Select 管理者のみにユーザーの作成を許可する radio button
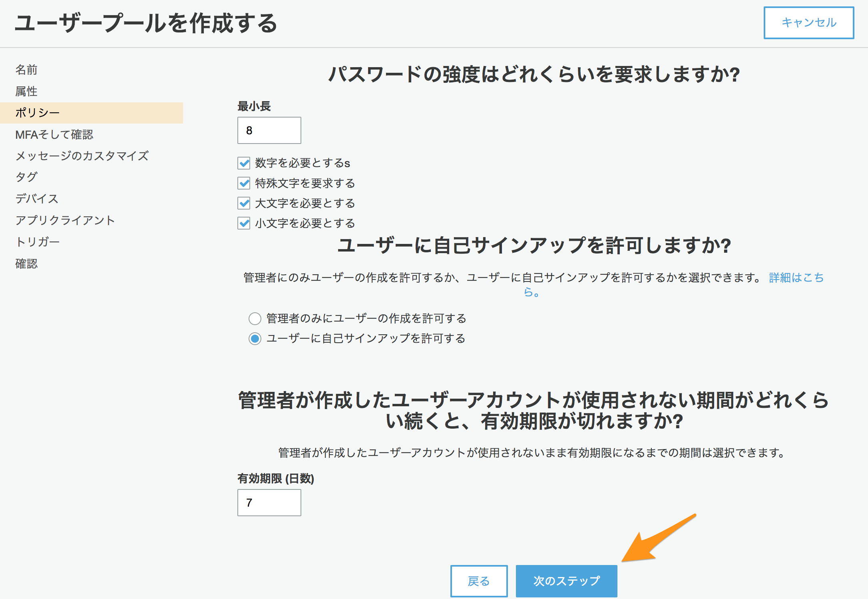This screenshot has height=599, width=868. pyautogui.click(x=255, y=318)
